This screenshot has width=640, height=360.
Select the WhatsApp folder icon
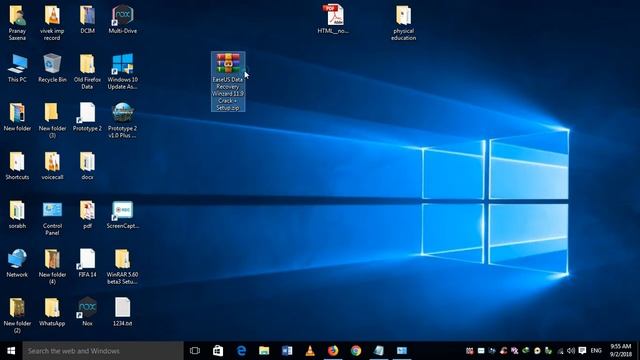[52, 312]
